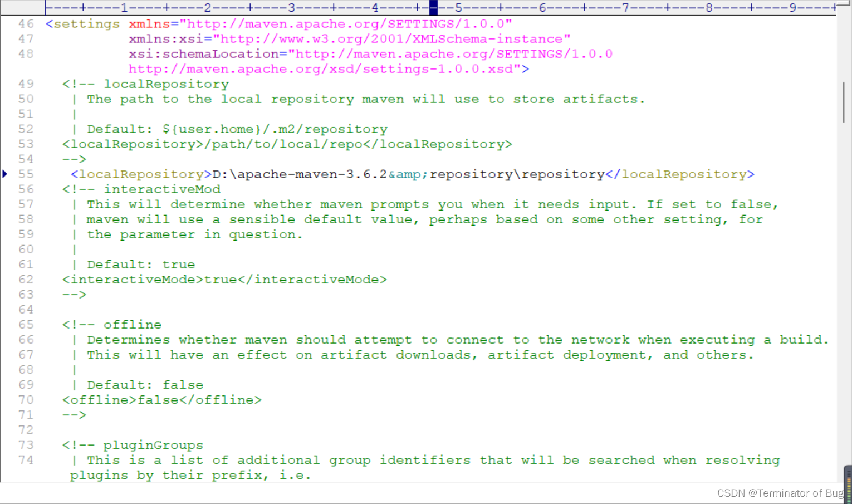This screenshot has height=504, width=852.
Task: Click line number 46 in the gutter
Action: 26,24
